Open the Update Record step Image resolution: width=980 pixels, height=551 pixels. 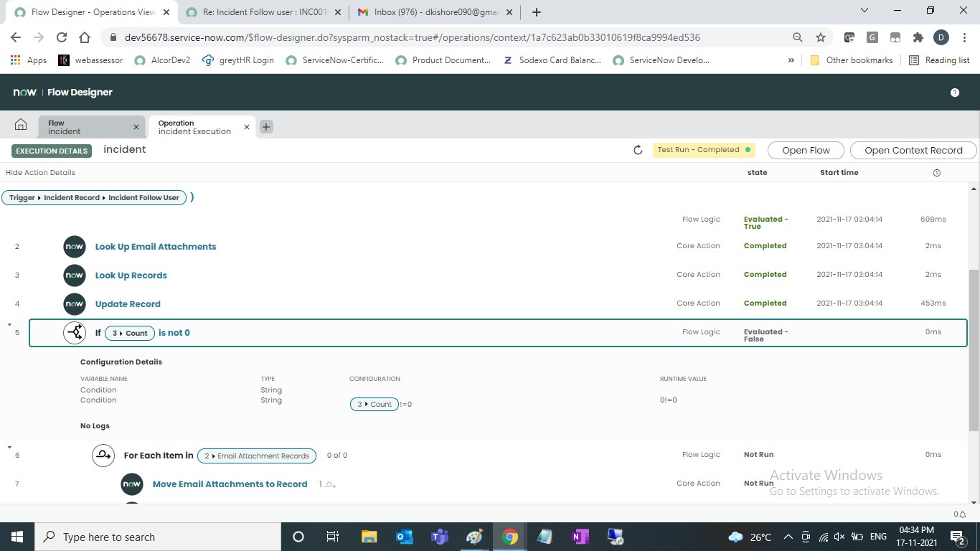(128, 304)
